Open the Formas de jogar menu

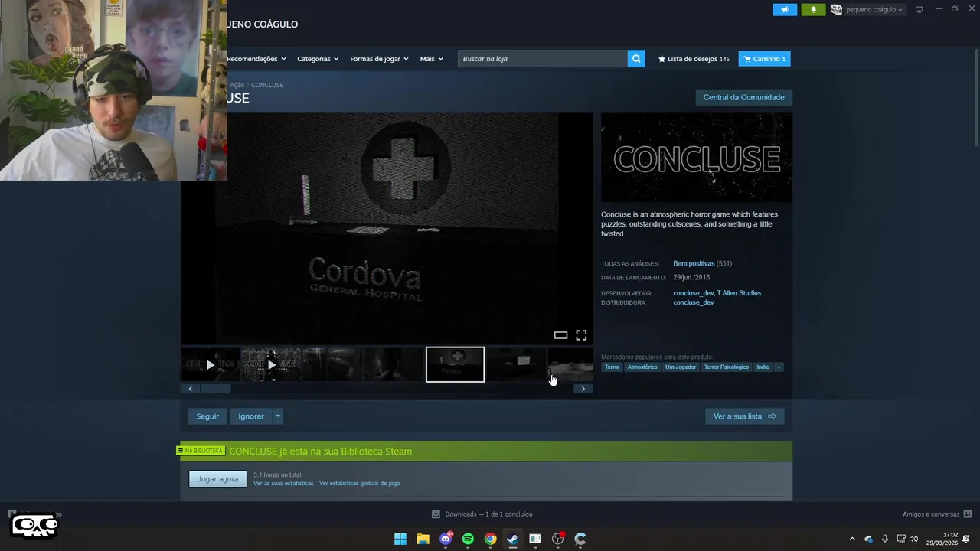point(379,59)
